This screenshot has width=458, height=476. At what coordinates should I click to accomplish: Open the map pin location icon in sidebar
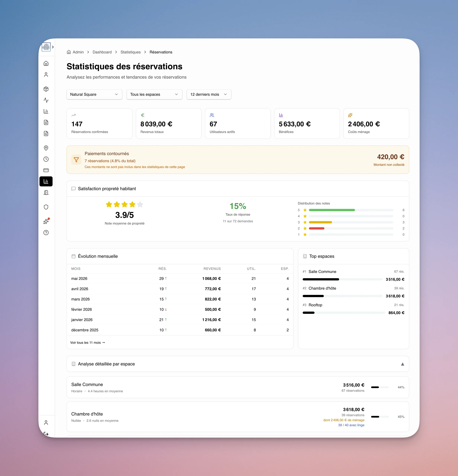coord(46,148)
